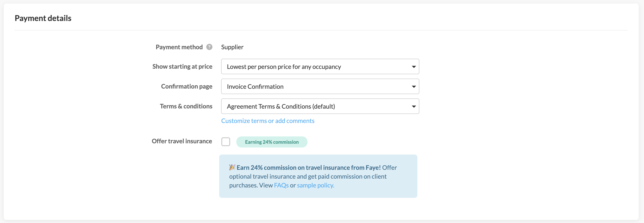Image resolution: width=644 pixels, height=223 pixels.
Task: Enable the Offer travel insurance checkbox
Action: (226, 142)
